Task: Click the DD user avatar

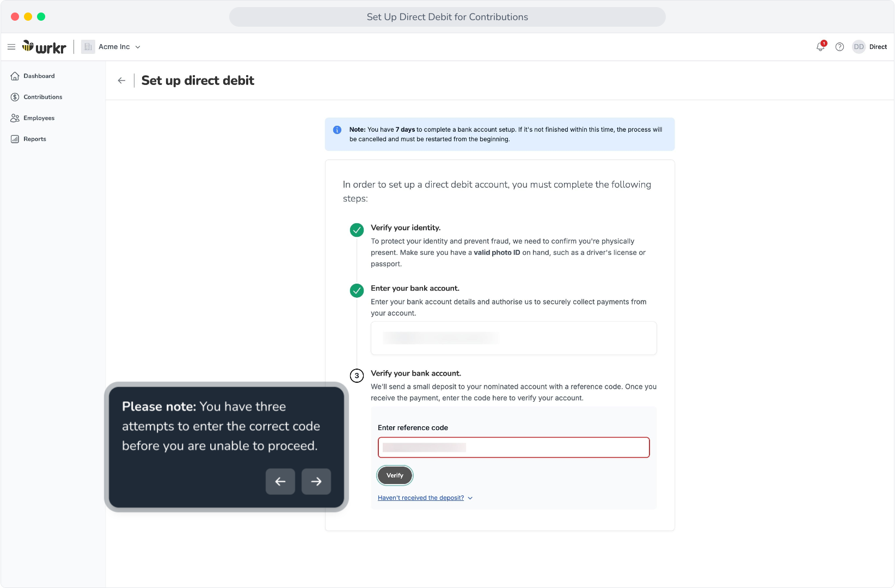Action: pyautogui.click(x=859, y=47)
